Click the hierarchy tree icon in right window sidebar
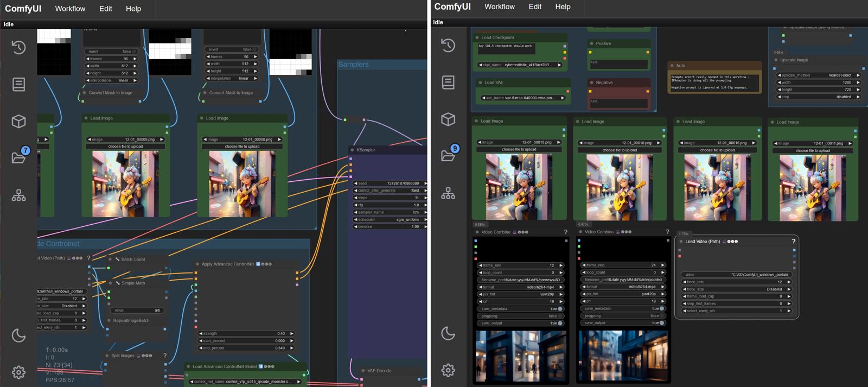The height and width of the screenshot is (387, 868). click(448, 193)
